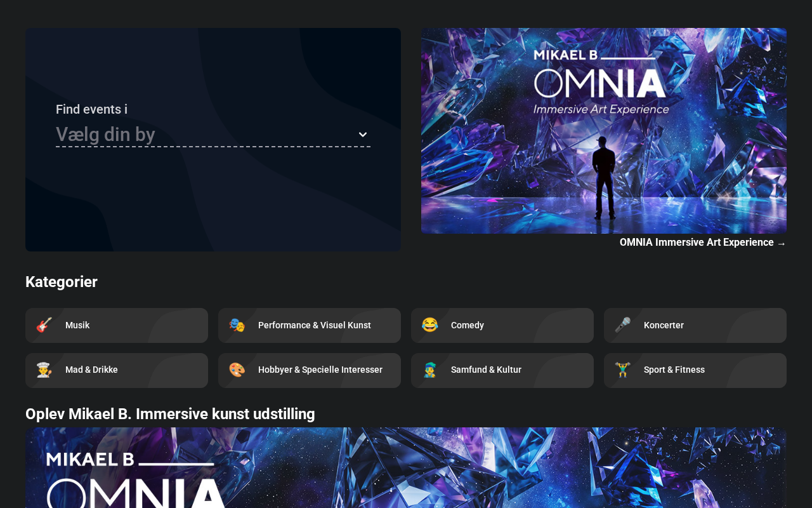Screen dimensions: 812x508
Task: Click the microphone icon for Koncerter
Action: tap(622, 325)
